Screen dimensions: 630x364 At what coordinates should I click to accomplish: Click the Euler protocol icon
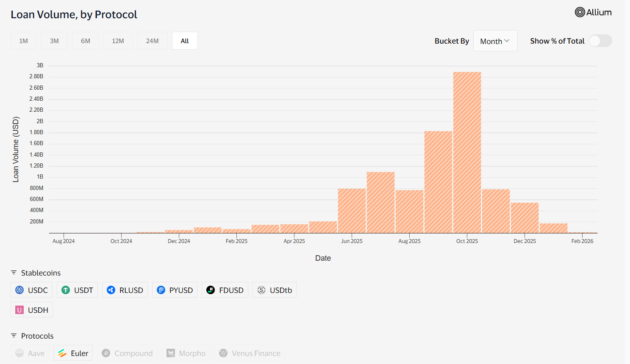[x=62, y=353]
